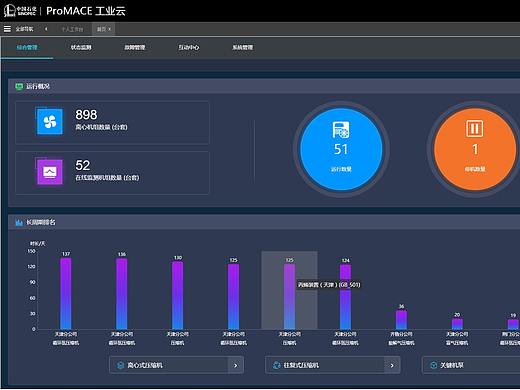
Task: Open the hamburger navigation menu icon
Action: [7, 29]
